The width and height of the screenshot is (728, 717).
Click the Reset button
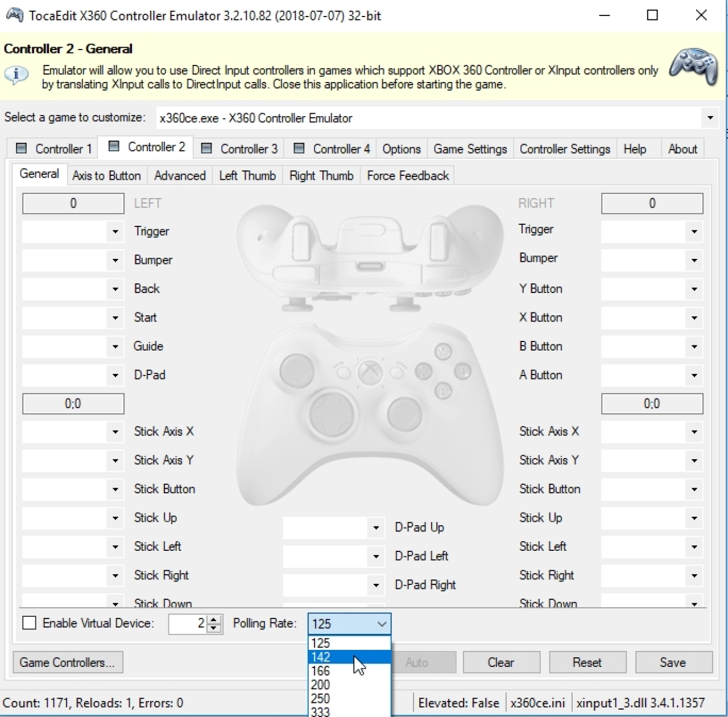pos(587,662)
